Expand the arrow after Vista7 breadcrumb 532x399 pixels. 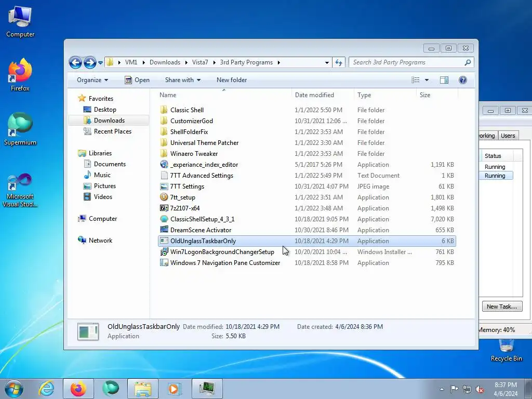point(214,62)
